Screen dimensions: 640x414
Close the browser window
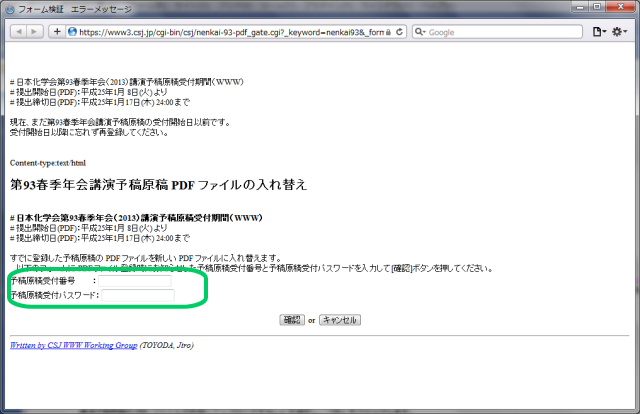pos(620,7)
